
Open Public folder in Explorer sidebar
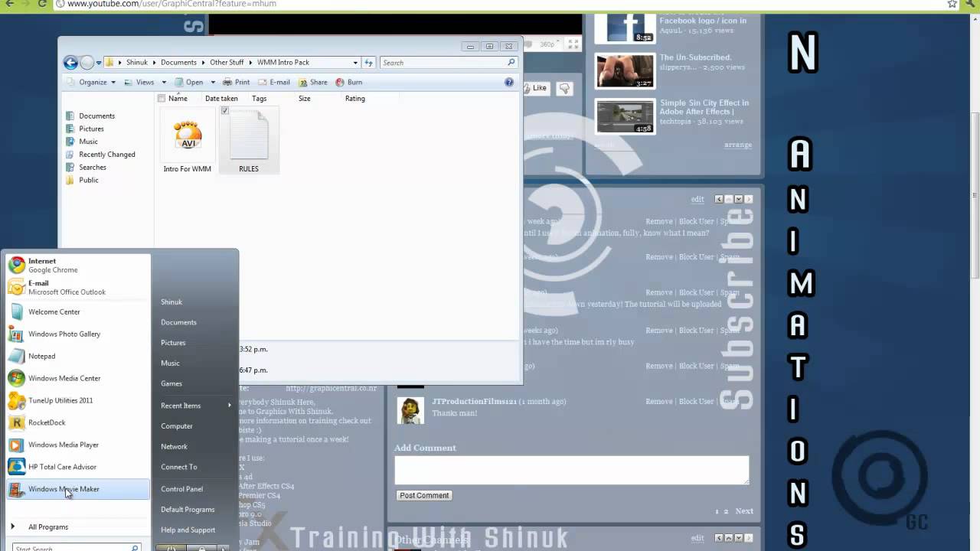click(x=89, y=181)
